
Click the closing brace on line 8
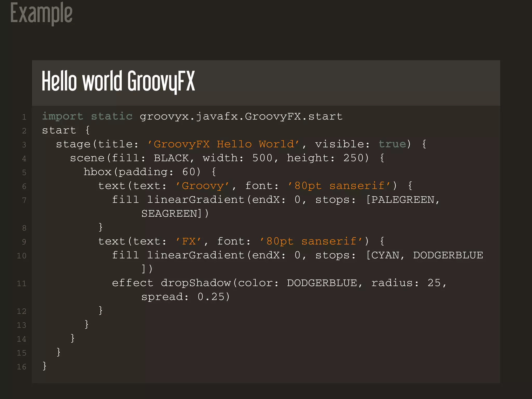101,227
